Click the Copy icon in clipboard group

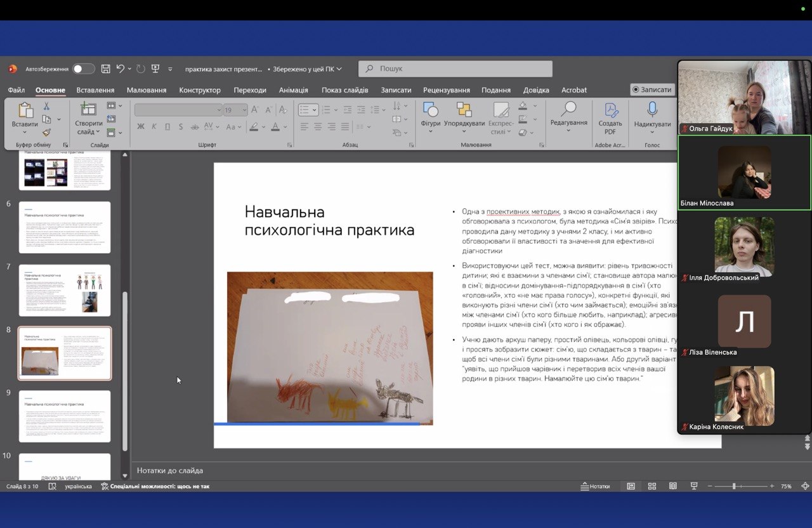[46, 119]
